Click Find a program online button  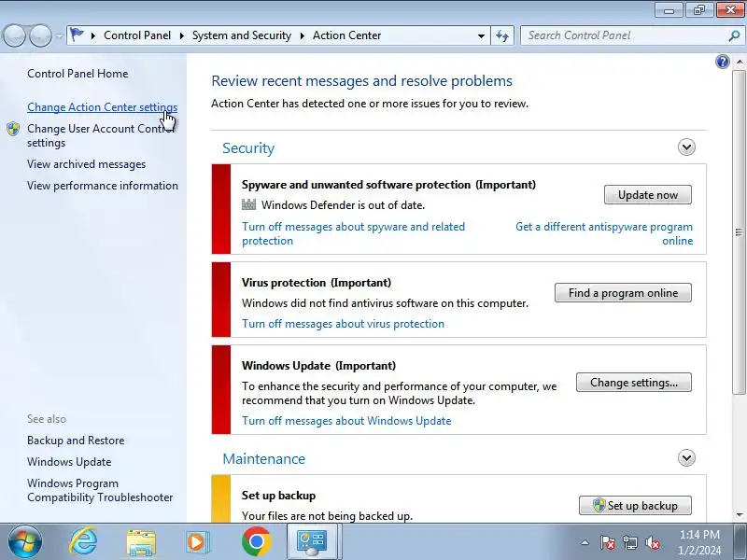tap(623, 293)
